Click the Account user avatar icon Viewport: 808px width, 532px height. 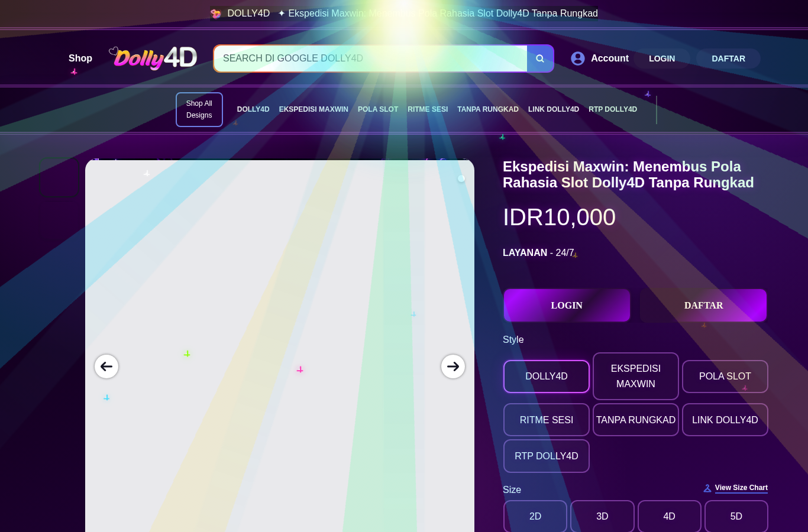(x=578, y=59)
